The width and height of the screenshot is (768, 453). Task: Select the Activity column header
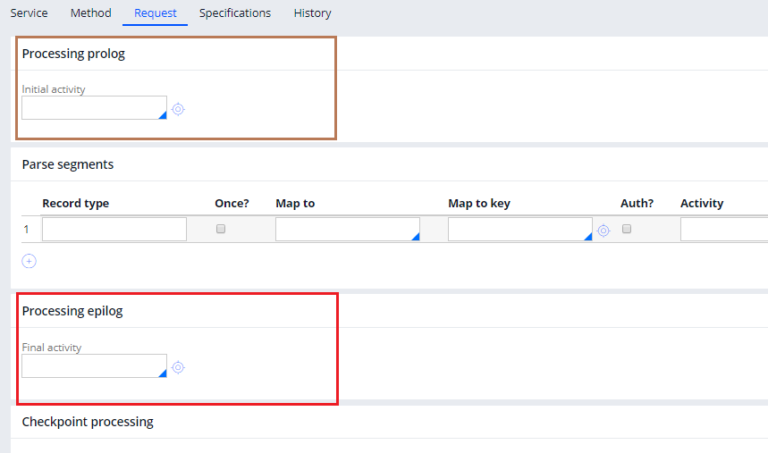click(702, 203)
